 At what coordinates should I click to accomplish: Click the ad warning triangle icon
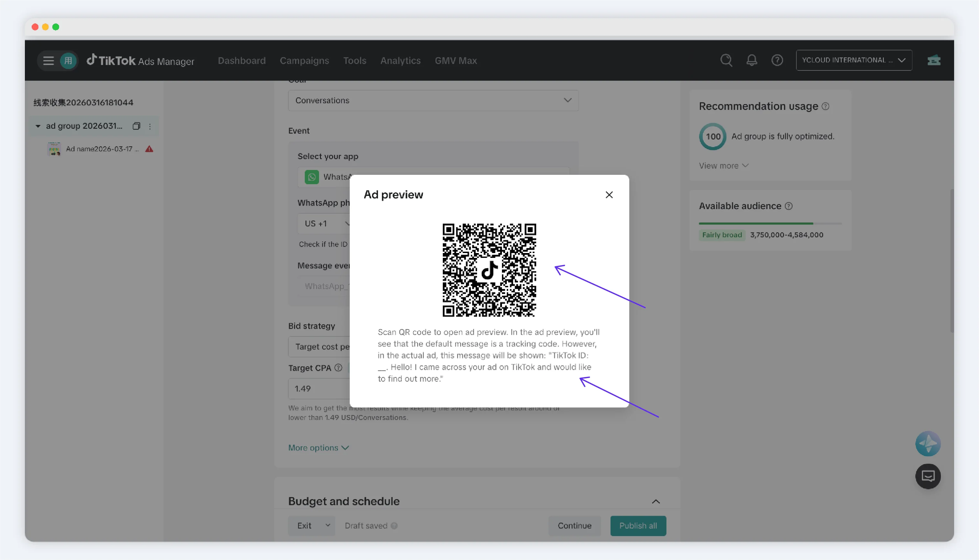[149, 149]
